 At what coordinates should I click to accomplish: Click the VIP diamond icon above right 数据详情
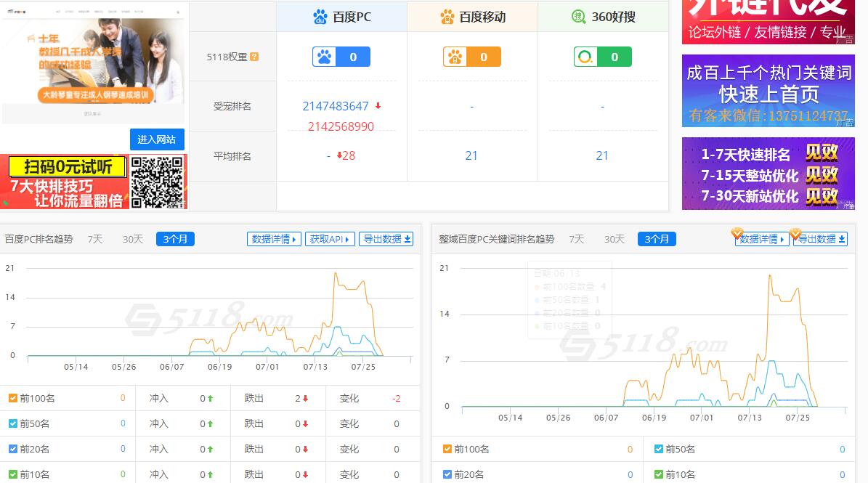[x=737, y=233]
